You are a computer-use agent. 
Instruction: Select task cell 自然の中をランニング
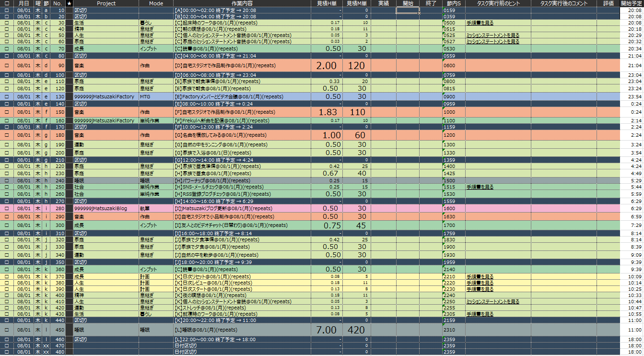(x=242, y=144)
